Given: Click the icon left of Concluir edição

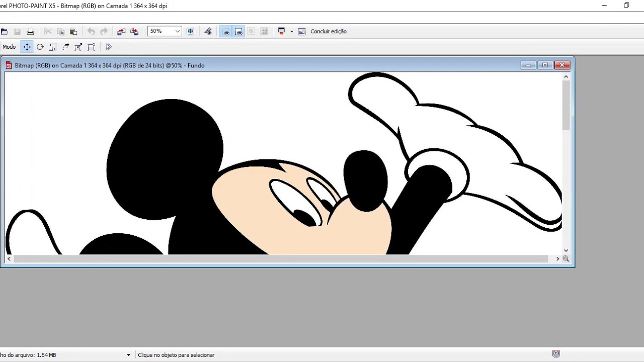Looking at the screenshot, I should pyautogui.click(x=302, y=31).
